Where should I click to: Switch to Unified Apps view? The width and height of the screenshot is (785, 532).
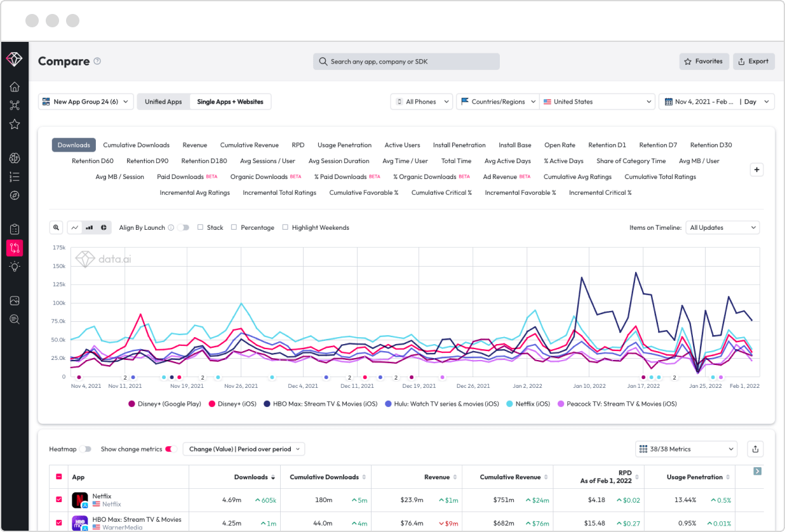[163, 102]
